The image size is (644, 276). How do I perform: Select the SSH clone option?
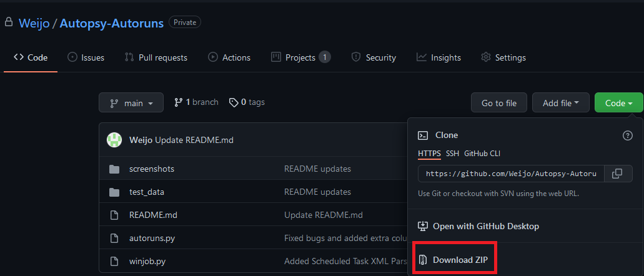[x=452, y=154]
